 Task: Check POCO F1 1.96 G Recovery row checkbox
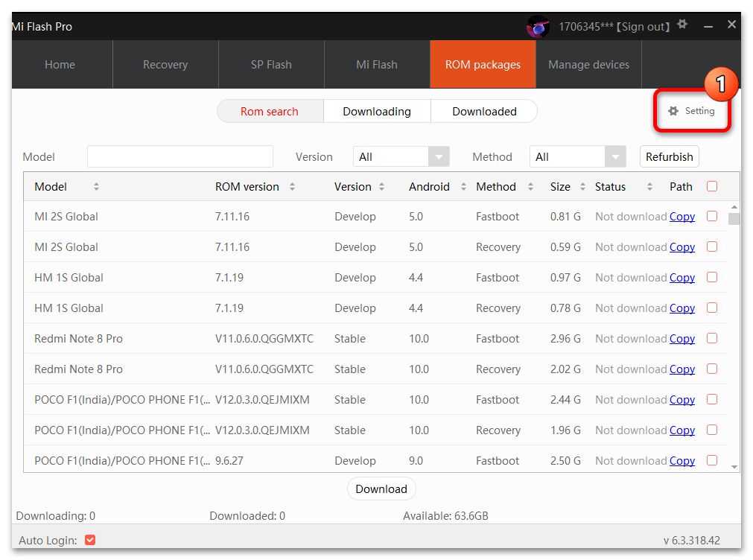coord(712,430)
